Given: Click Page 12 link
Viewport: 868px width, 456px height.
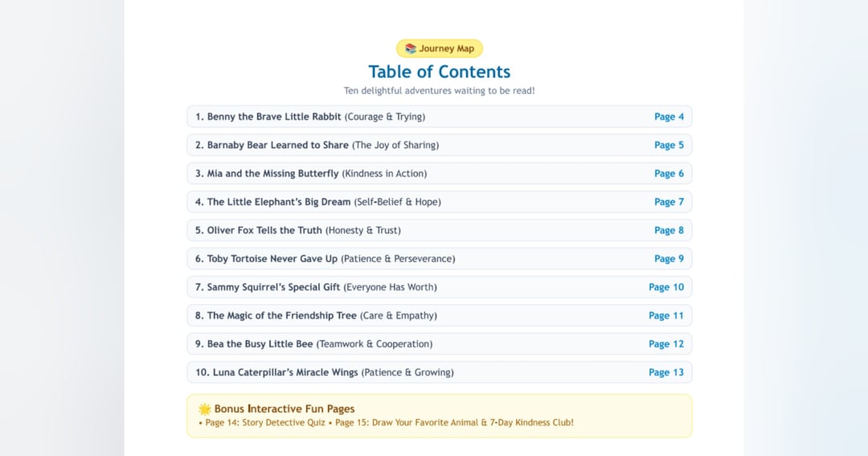Looking at the screenshot, I should point(666,344).
